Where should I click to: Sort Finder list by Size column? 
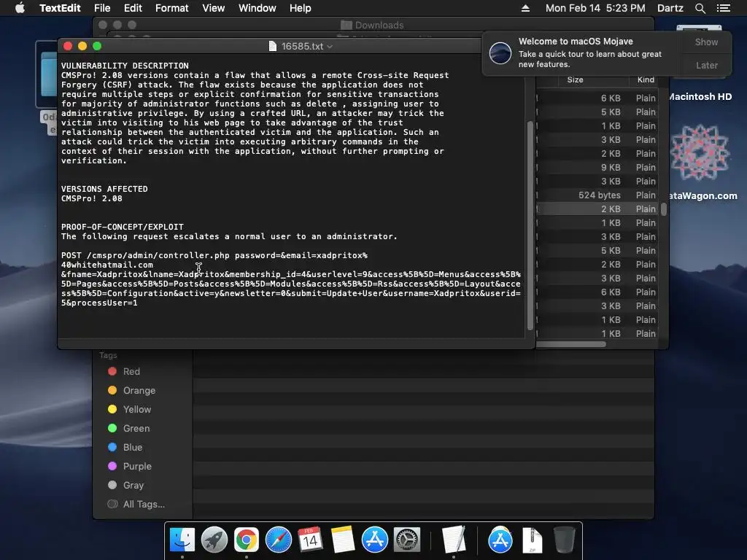[575, 79]
